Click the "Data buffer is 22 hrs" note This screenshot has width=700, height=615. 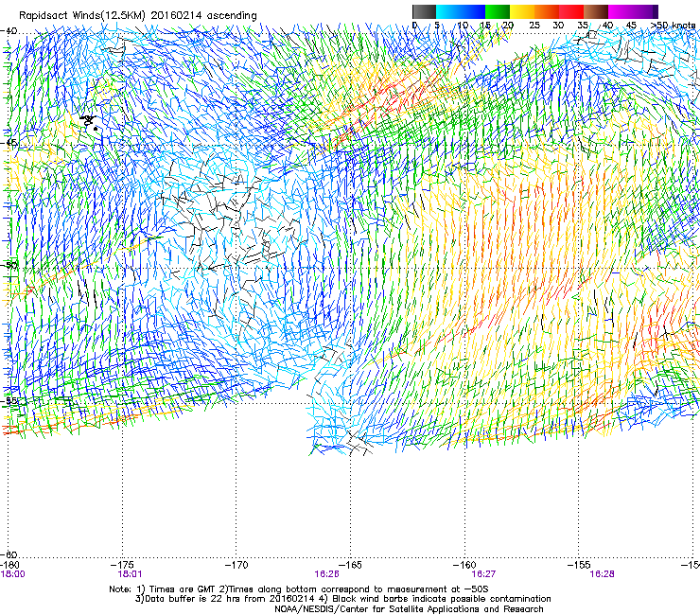click(x=226, y=599)
